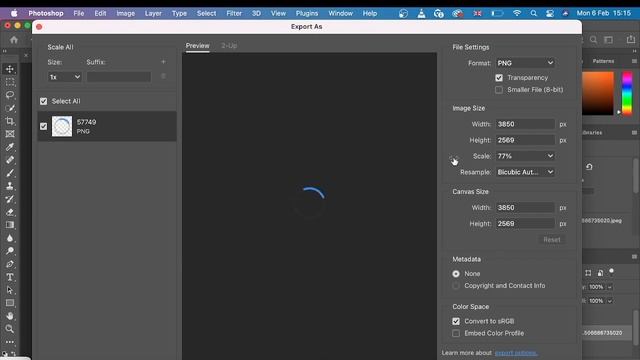This screenshot has width=640, height=360.
Task: Follow the export options link
Action: [x=516, y=353]
